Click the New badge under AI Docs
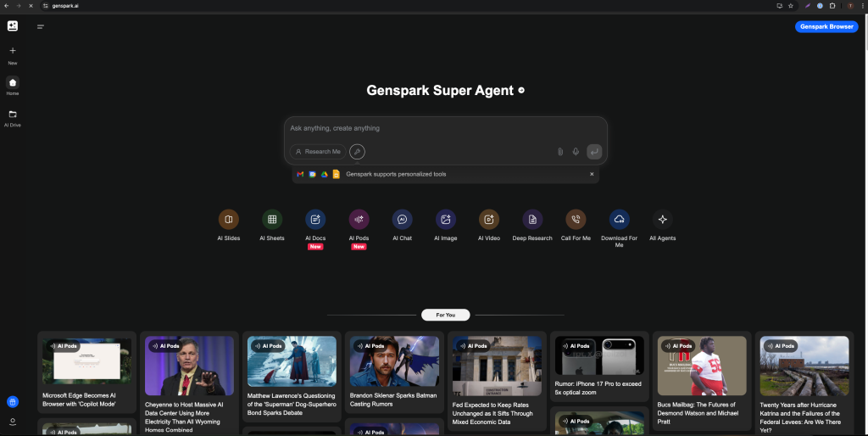This screenshot has width=868, height=436. coord(315,247)
